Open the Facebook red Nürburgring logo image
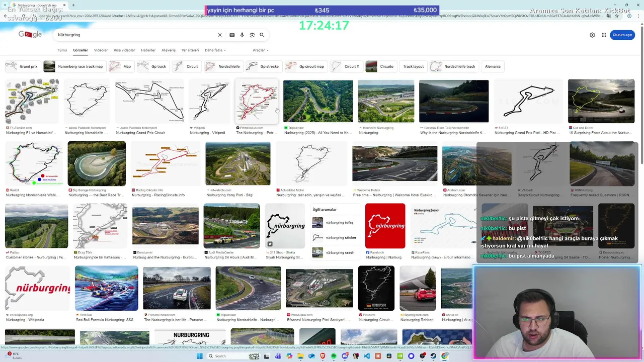 (x=385, y=226)
